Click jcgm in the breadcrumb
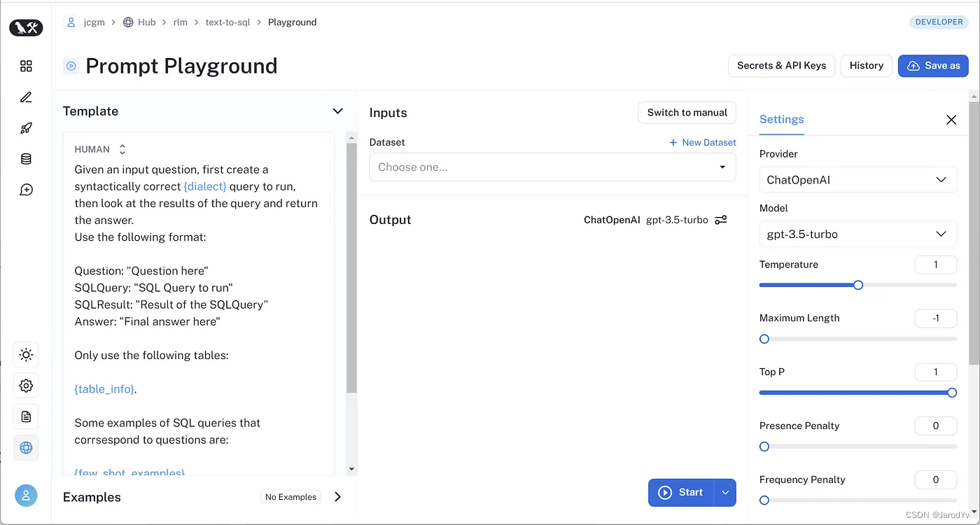Image resolution: width=980 pixels, height=525 pixels. [x=94, y=22]
